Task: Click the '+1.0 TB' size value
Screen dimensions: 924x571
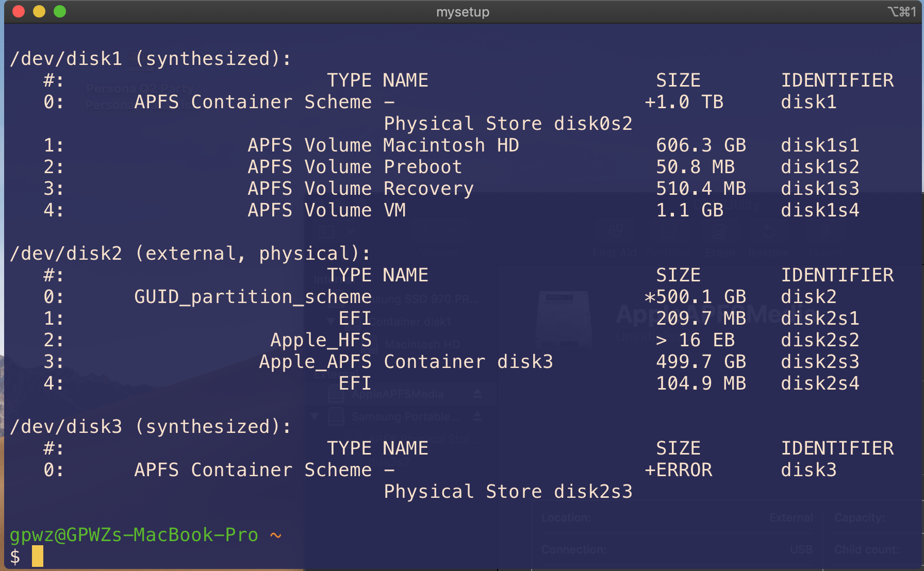Action: (684, 102)
